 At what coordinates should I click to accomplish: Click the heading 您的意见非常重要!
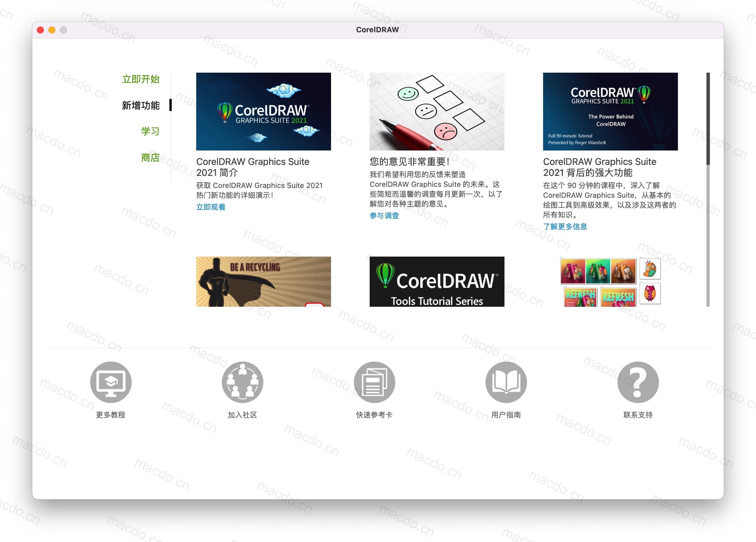pos(410,161)
